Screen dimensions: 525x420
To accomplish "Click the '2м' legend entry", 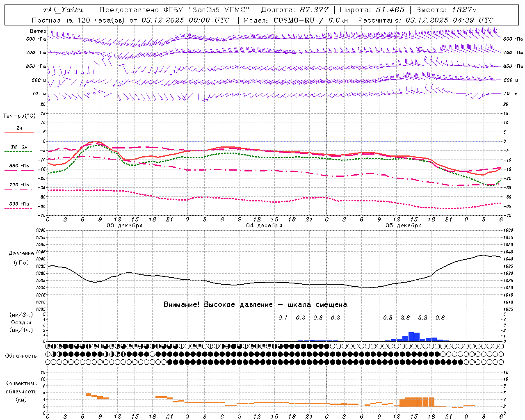I will (x=19, y=128).
